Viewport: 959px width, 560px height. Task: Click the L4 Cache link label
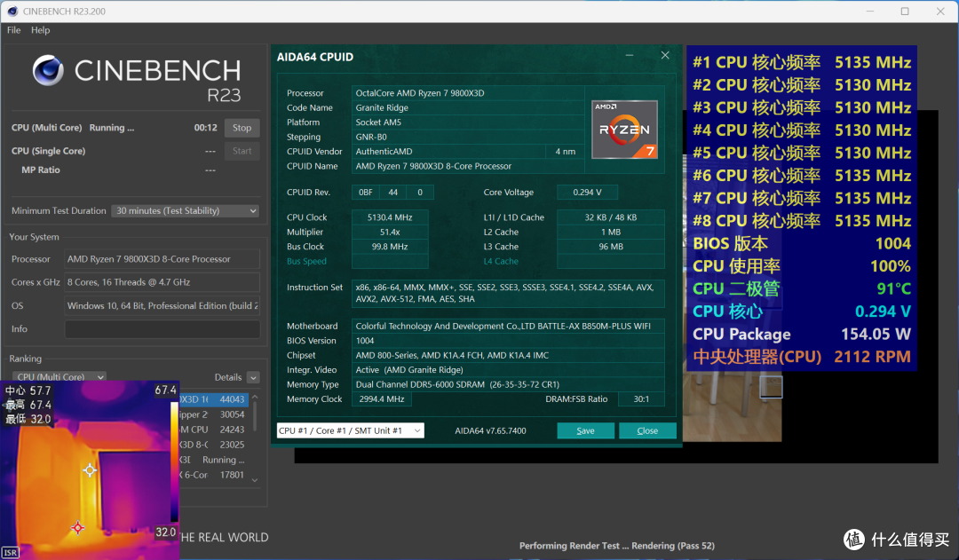point(501,262)
